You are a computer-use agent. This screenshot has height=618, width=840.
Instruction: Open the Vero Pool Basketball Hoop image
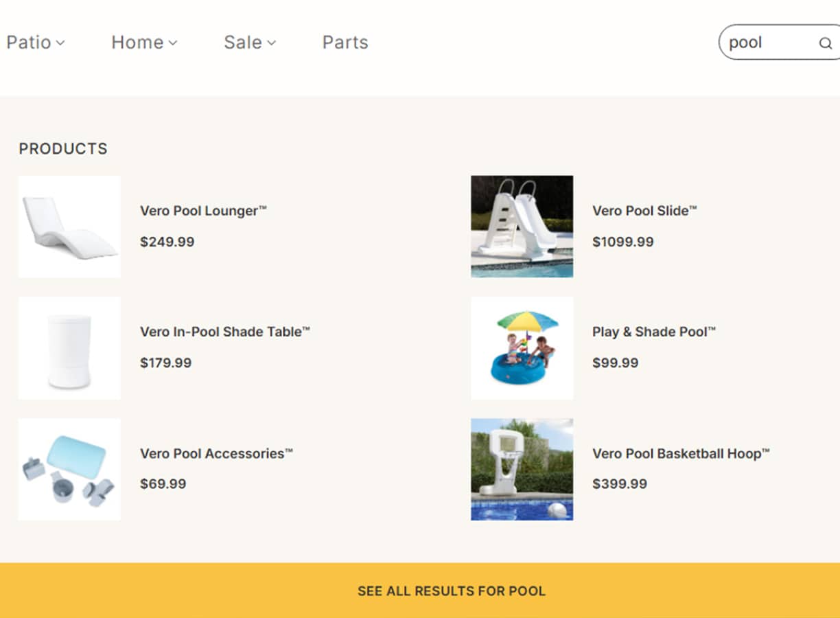coord(522,469)
